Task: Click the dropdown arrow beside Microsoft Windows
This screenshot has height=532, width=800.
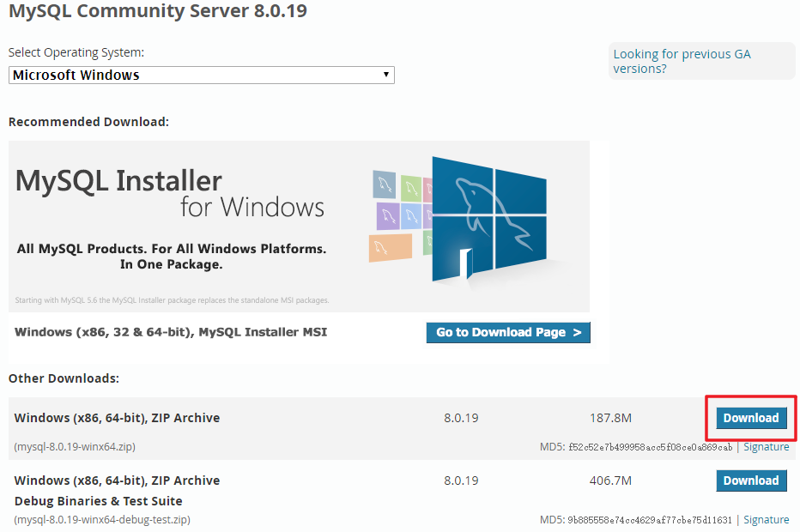Action: pos(386,76)
